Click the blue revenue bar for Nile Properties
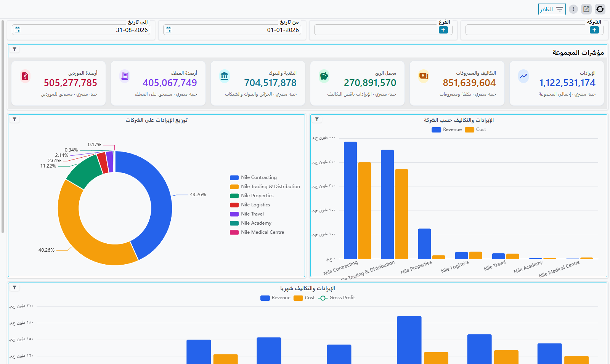Screen dimensions: 610x364 (x=424, y=244)
